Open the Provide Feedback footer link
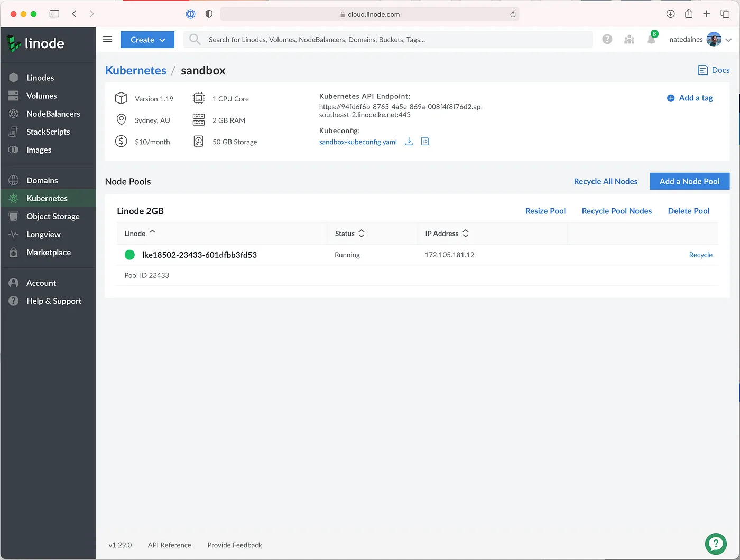 [x=235, y=545]
